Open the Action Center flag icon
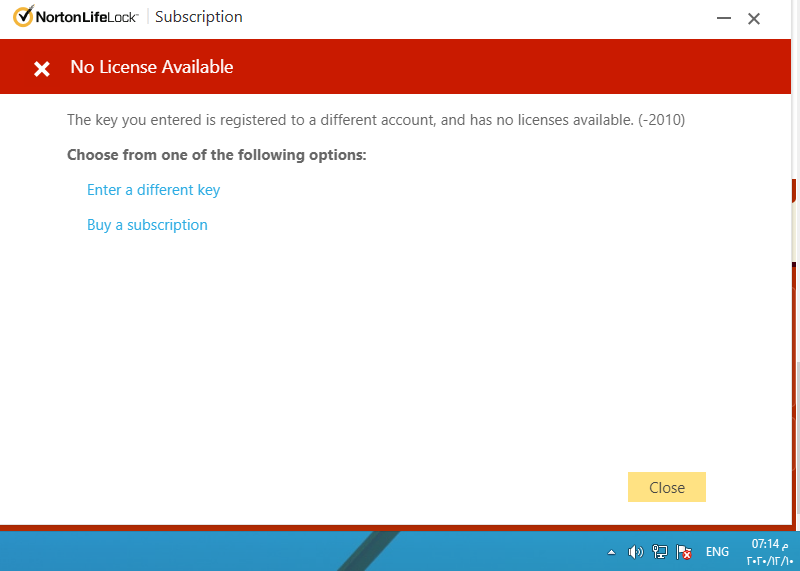 click(683, 552)
